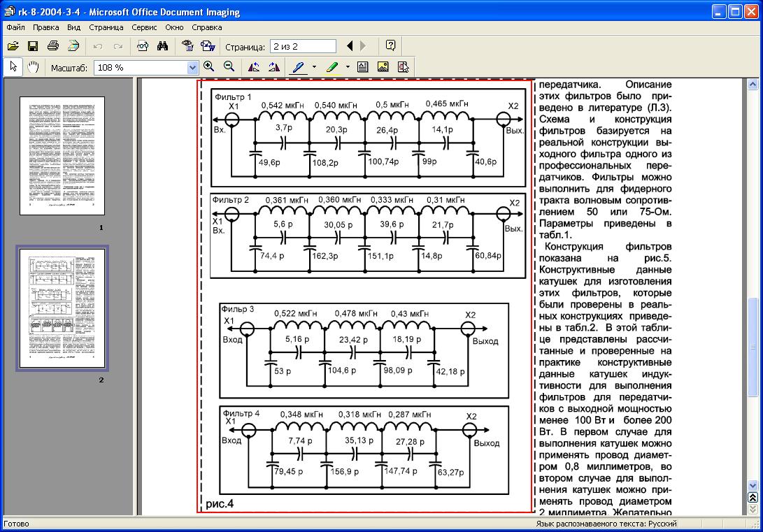Click "Язык распознаваемого текста: Русский" in status bar
Screen dimensions: 763x532
[606, 524]
